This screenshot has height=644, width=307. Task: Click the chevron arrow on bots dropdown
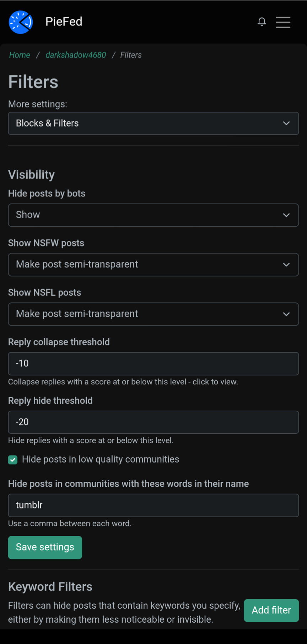(x=286, y=215)
